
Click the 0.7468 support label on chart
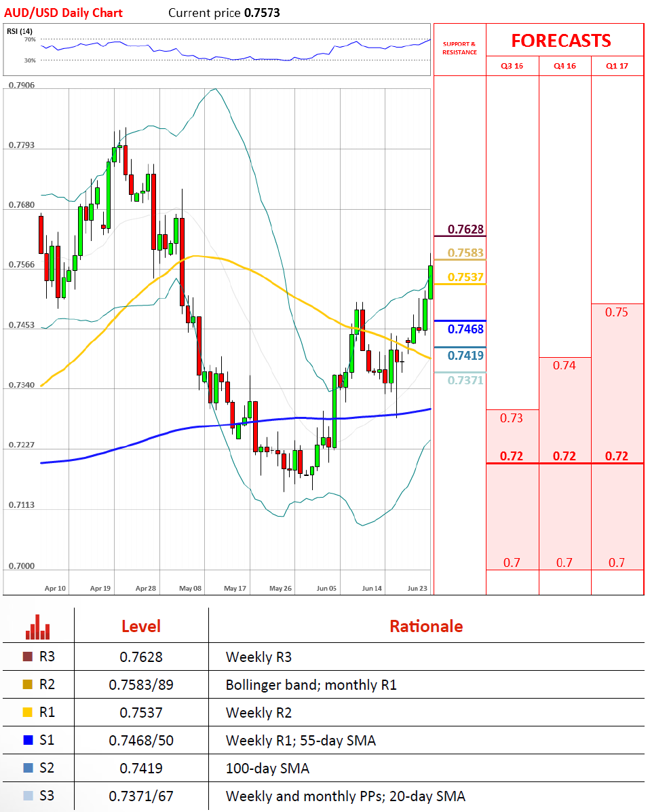(465, 329)
